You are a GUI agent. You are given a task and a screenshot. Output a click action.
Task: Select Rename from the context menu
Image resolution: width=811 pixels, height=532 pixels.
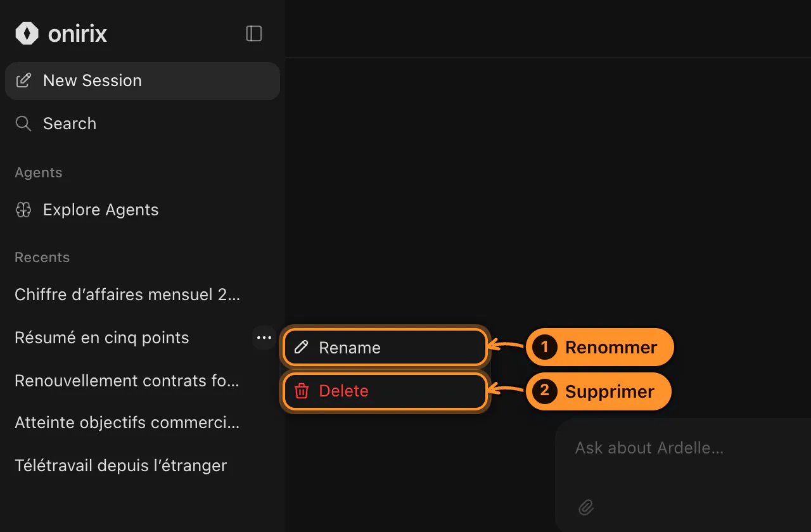[x=385, y=347]
